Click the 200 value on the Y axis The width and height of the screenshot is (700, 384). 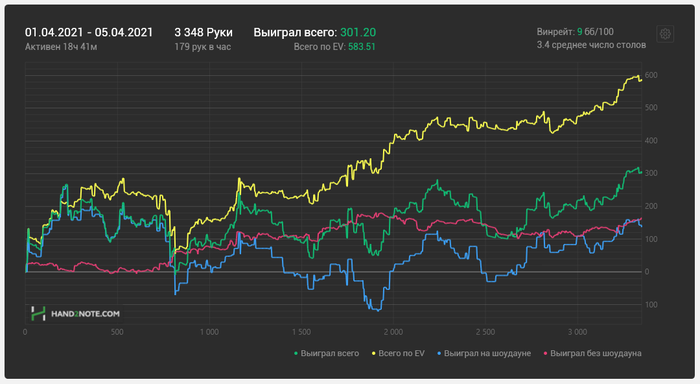click(651, 206)
